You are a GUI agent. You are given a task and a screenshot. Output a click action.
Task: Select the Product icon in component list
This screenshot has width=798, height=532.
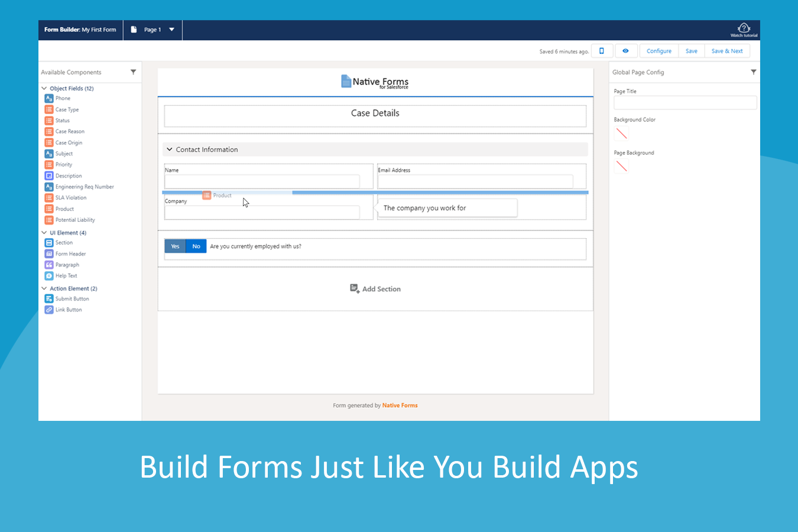(49, 209)
